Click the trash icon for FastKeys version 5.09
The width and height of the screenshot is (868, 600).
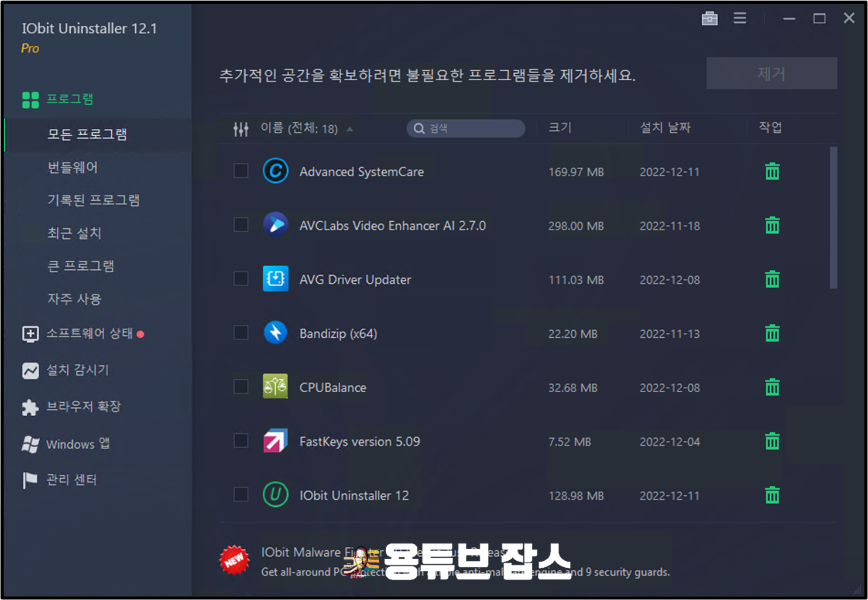[x=772, y=441]
